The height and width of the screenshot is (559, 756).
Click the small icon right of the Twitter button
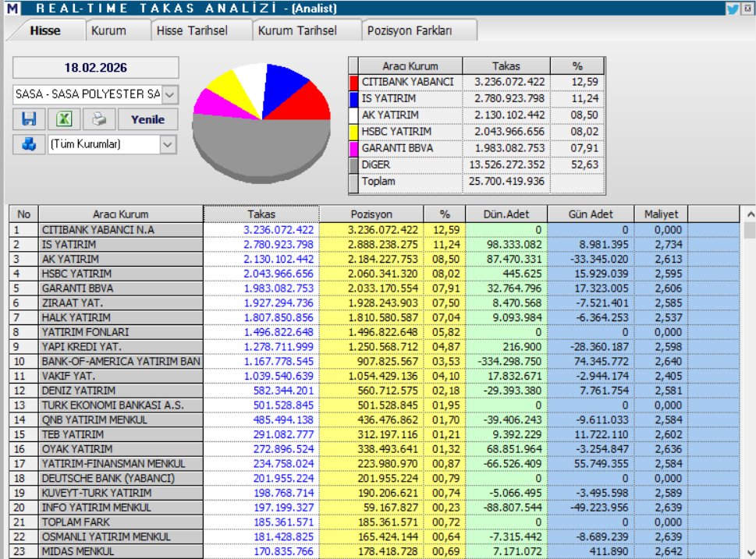pyautogui.click(x=748, y=8)
